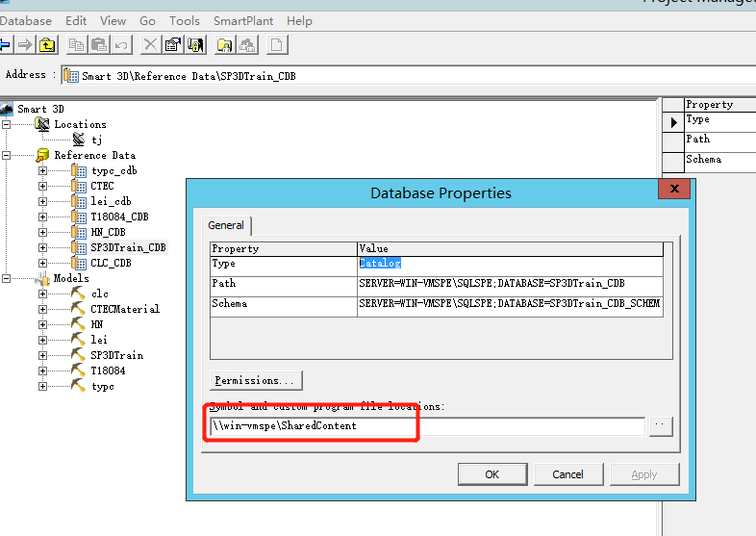756x536 pixels.
Task: Click the CTECMaterial model pickaxe icon
Action: click(78, 308)
